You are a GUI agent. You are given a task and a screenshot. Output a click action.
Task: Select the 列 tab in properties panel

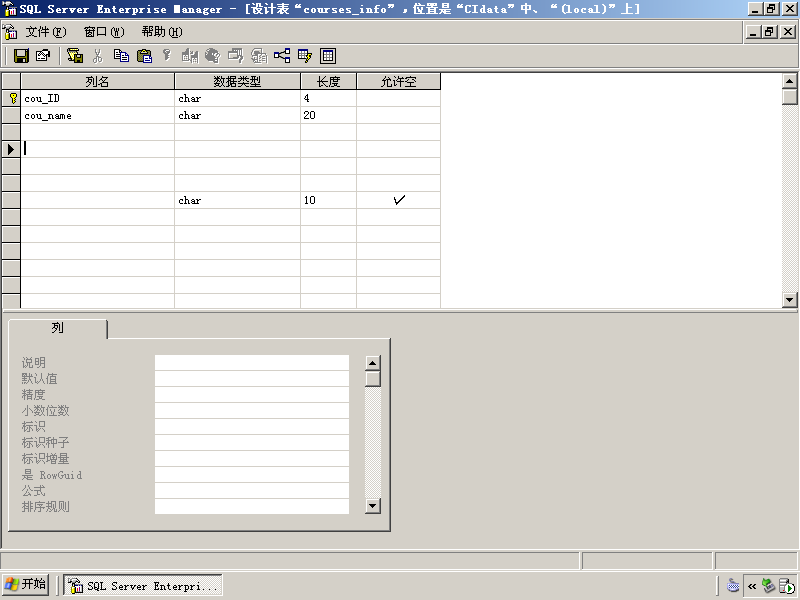tap(58, 328)
